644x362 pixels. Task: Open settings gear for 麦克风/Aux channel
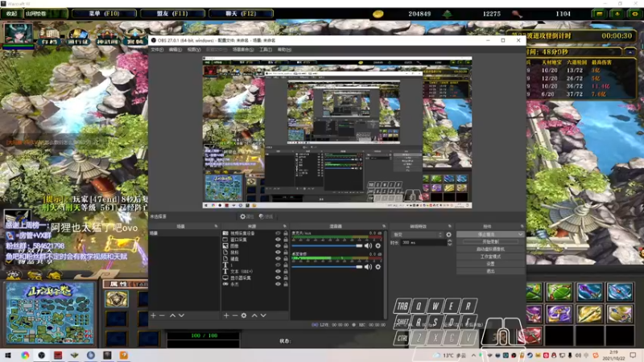tap(378, 246)
